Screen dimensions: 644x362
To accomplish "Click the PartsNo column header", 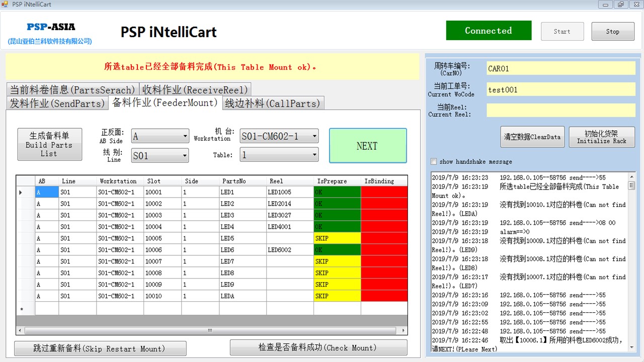I will pyautogui.click(x=243, y=181).
